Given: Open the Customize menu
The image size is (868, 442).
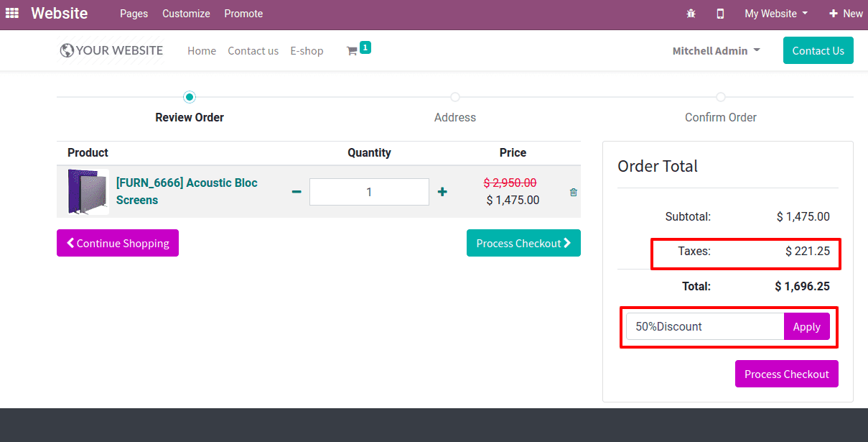Looking at the screenshot, I should point(186,14).
